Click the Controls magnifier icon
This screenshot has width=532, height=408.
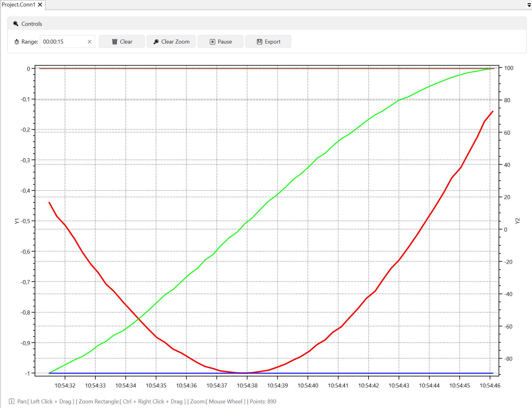[x=16, y=24]
